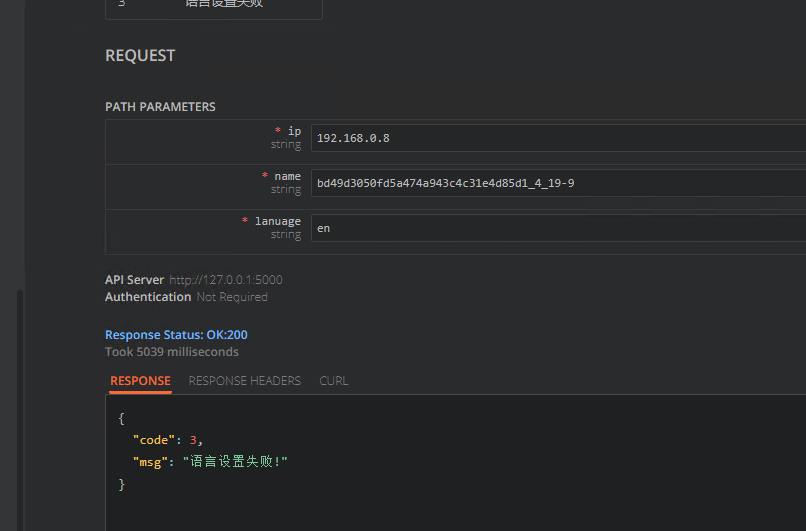The image size is (806, 531).
Task: Click the REQUEST section heading
Action: pyautogui.click(x=140, y=56)
